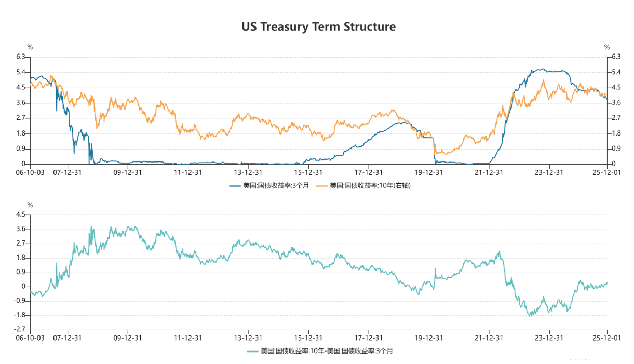This screenshot has height=364, width=634.
Task: Click the 25-12-01 end date on the lower chart
Action: click(607, 338)
